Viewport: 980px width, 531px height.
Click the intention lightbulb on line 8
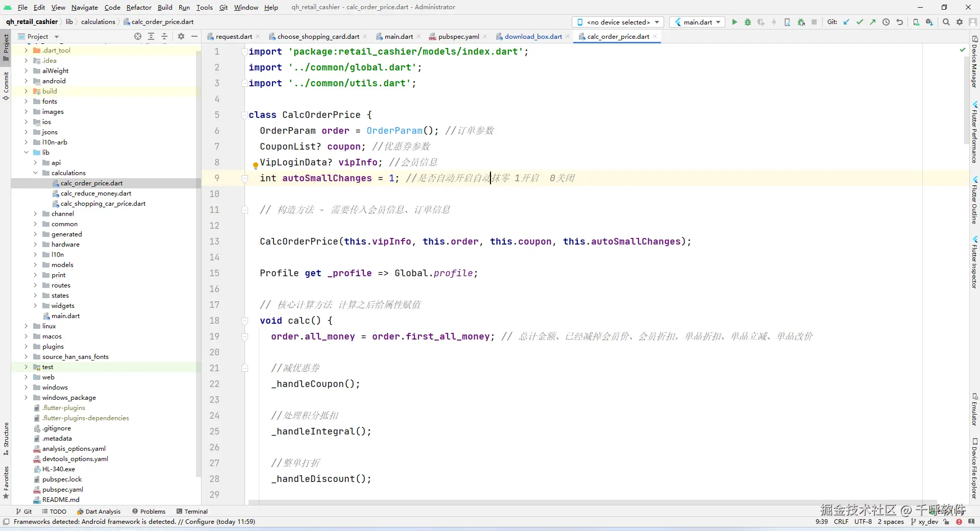click(x=256, y=165)
